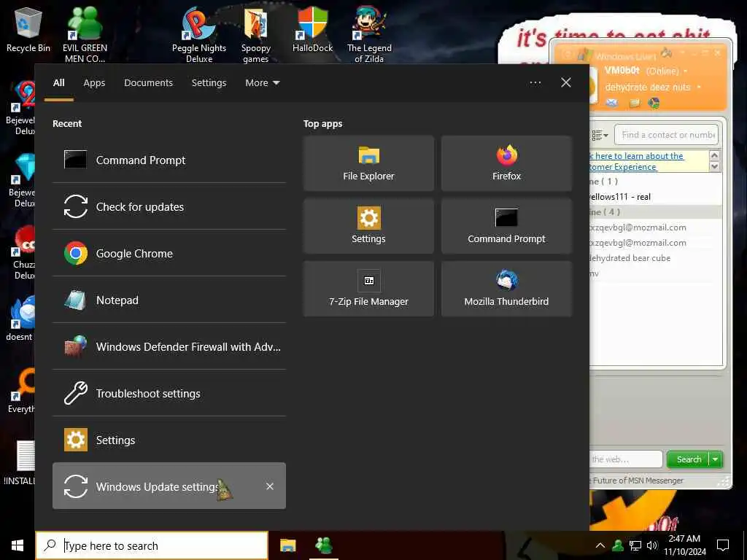The width and height of the screenshot is (747, 560).
Task: Launch 7-Zip File Manager tile
Action: coord(368,289)
